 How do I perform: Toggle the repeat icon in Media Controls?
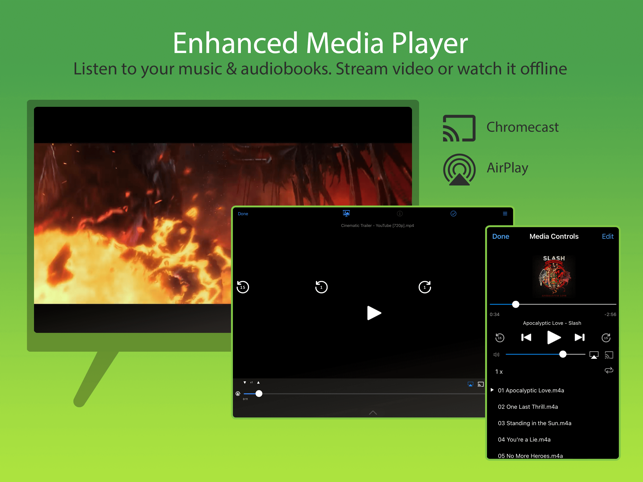coord(609,370)
